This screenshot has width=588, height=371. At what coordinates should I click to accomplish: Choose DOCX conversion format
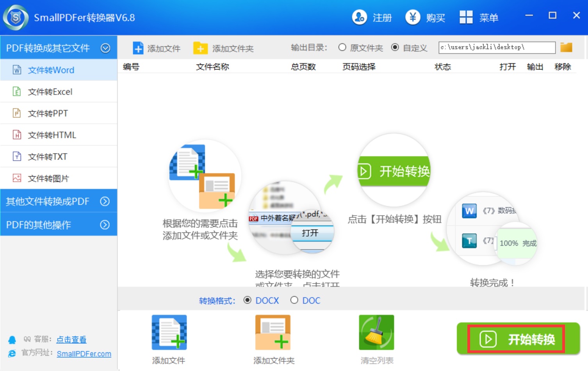(x=261, y=300)
